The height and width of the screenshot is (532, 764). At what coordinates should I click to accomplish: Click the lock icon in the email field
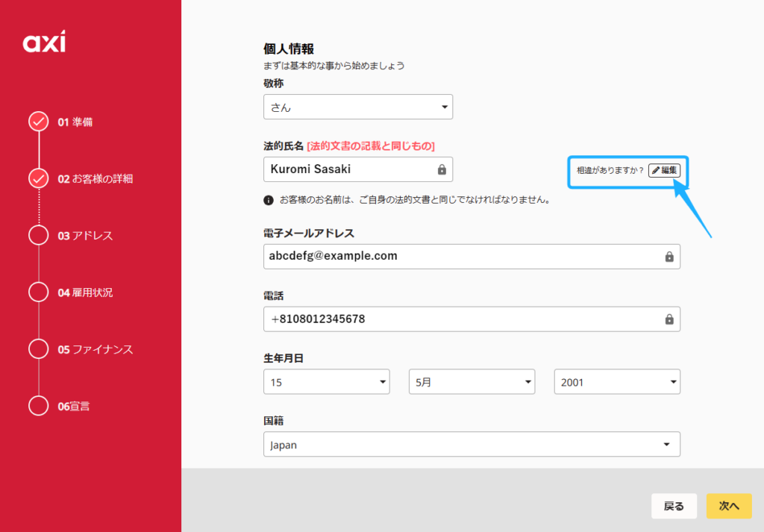click(669, 257)
